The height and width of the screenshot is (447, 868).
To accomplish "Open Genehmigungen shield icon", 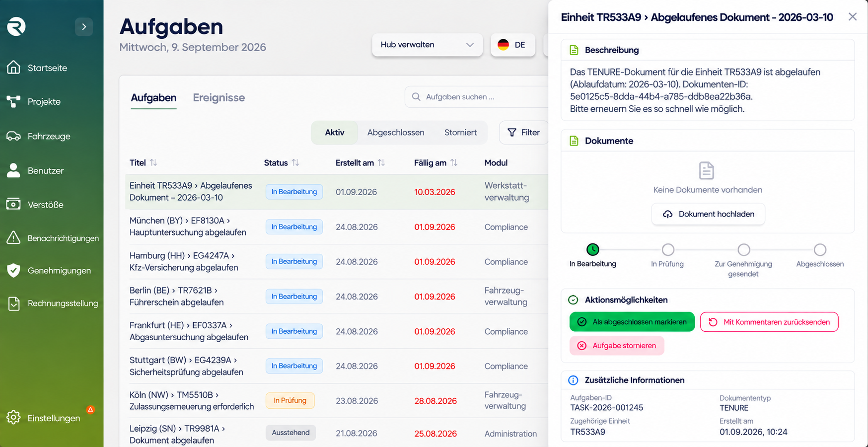I will (x=13, y=270).
